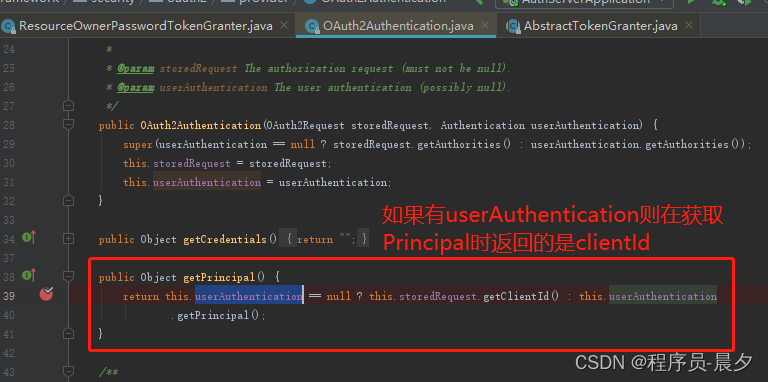
Task: Open the AuthServerApplication run configuration dropdown
Action: click(584, 2)
